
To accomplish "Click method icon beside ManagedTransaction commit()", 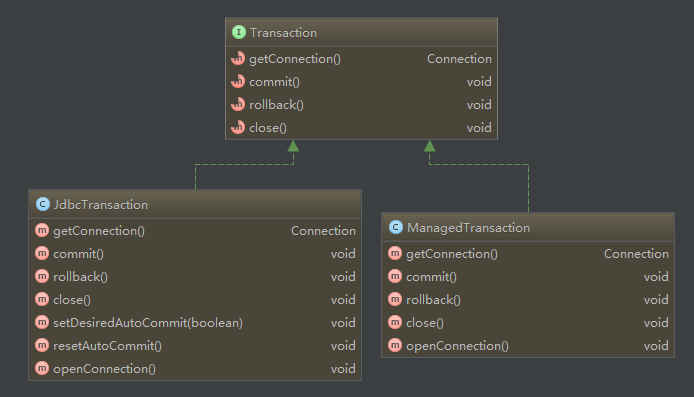I will click(x=395, y=276).
